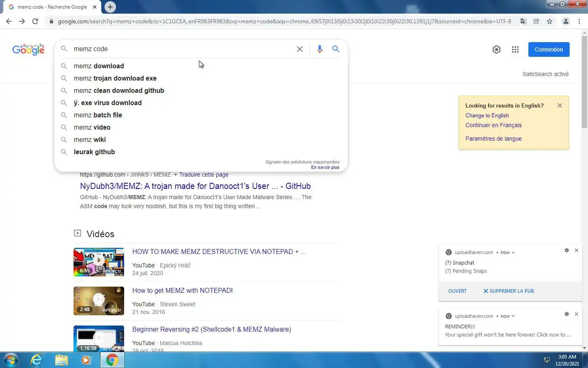
Task: Click SafeSearch activé label
Action: (546, 74)
